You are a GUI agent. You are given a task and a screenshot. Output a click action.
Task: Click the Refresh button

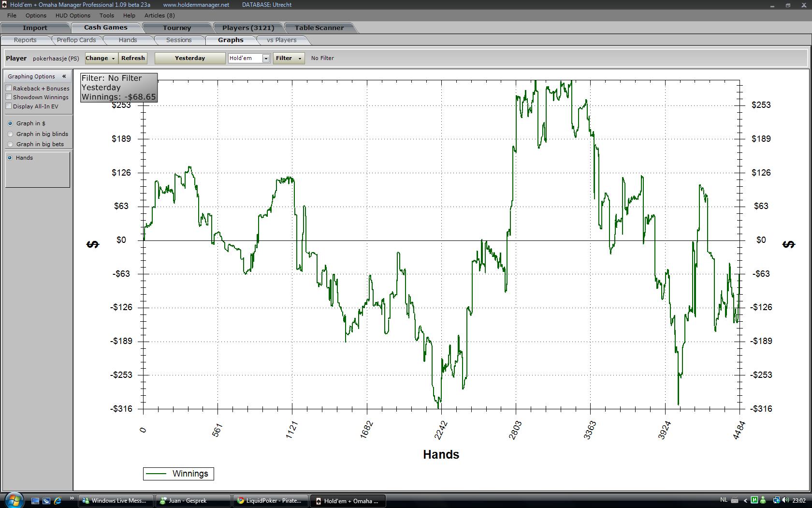click(x=133, y=58)
